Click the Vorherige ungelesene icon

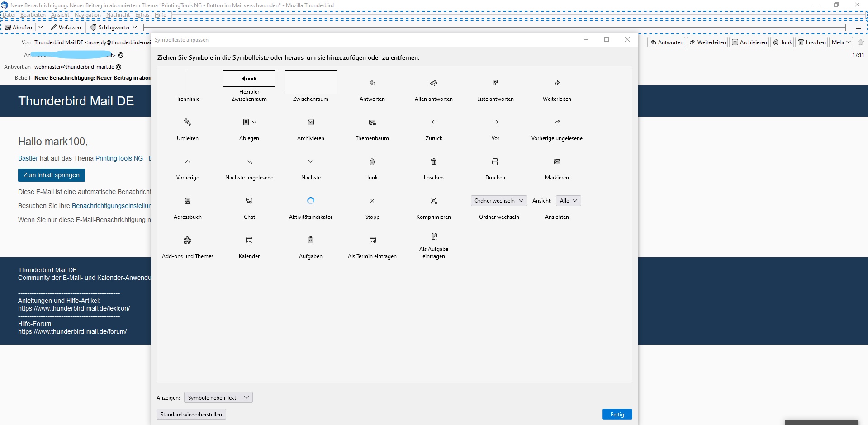click(x=557, y=122)
